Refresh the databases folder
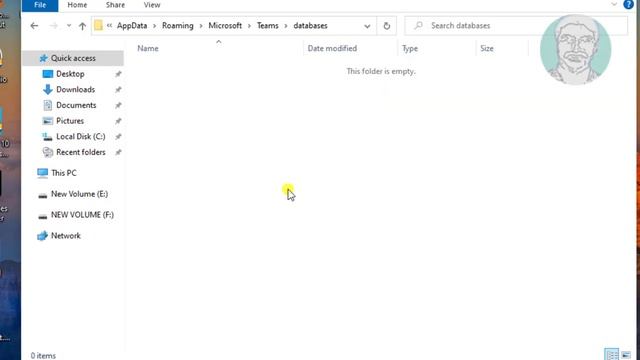This screenshot has width=640, height=360. tap(387, 26)
